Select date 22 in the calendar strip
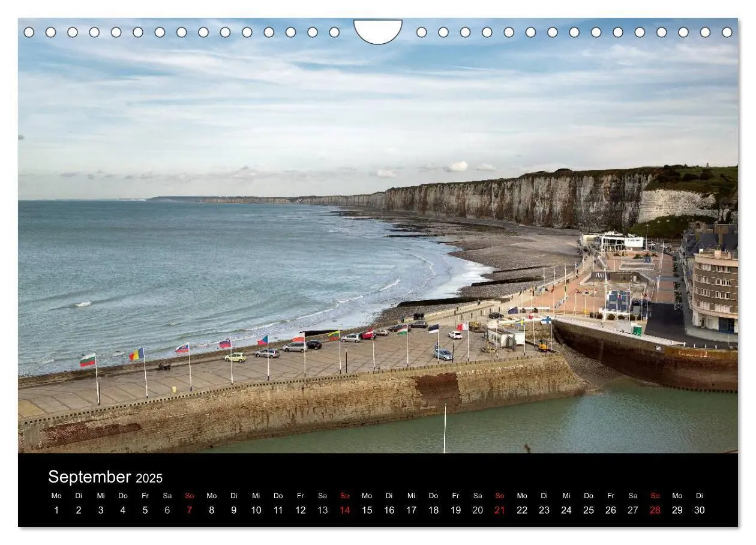 pos(522,510)
